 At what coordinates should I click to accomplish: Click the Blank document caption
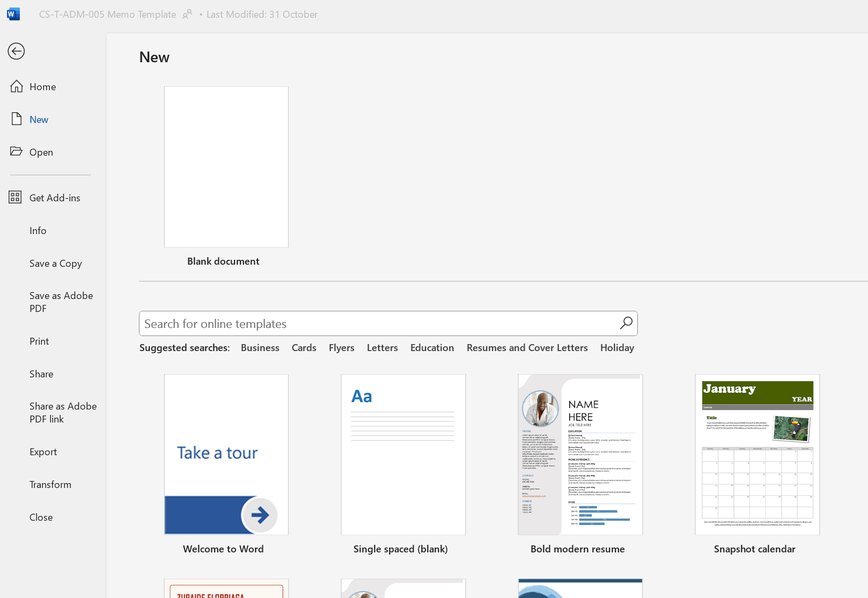pos(223,261)
